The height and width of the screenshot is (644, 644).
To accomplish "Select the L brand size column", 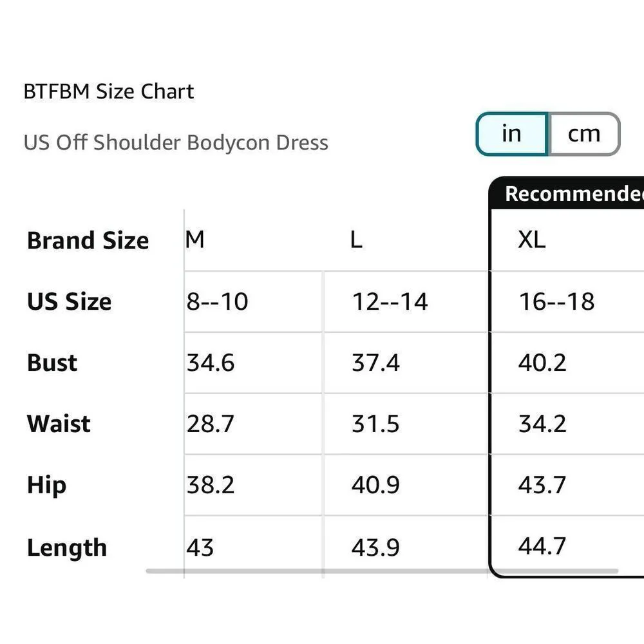I will pos(356,240).
